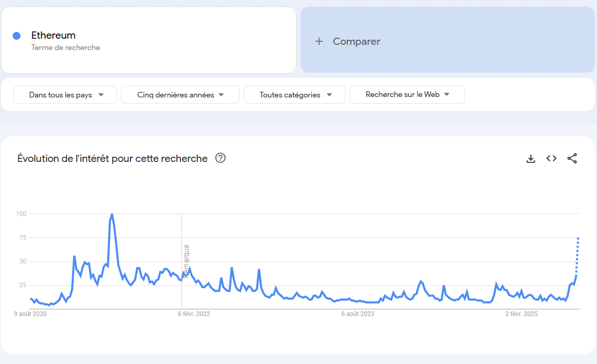Click the plus icon beside Comparer
597x364 pixels.
[x=319, y=41]
